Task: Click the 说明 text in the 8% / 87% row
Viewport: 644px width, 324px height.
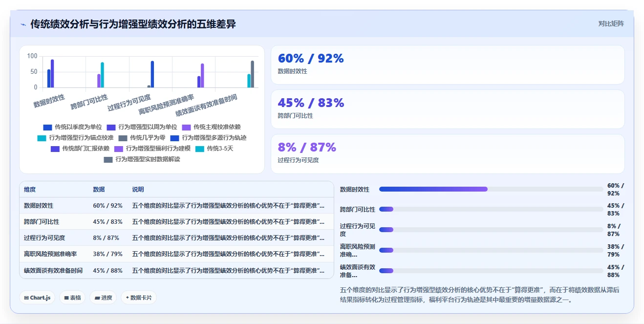Action: [x=228, y=238]
